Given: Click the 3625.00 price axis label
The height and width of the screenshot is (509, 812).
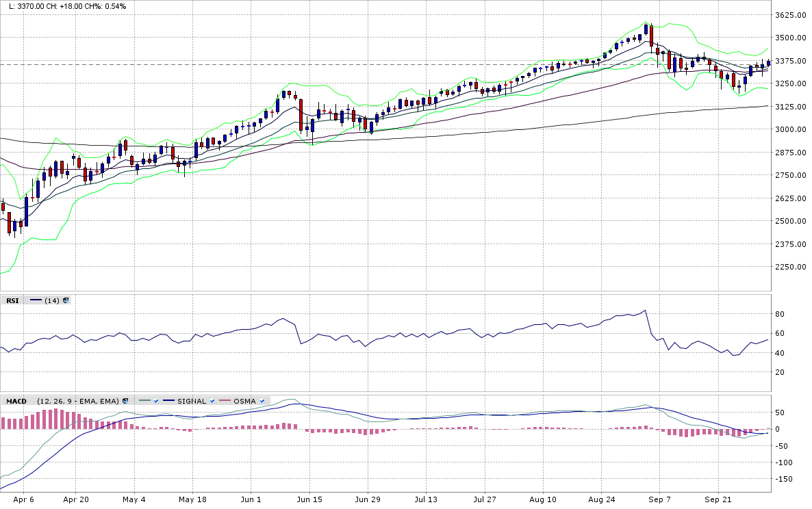Looking at the screenshot, I should [x=791, y=15].
